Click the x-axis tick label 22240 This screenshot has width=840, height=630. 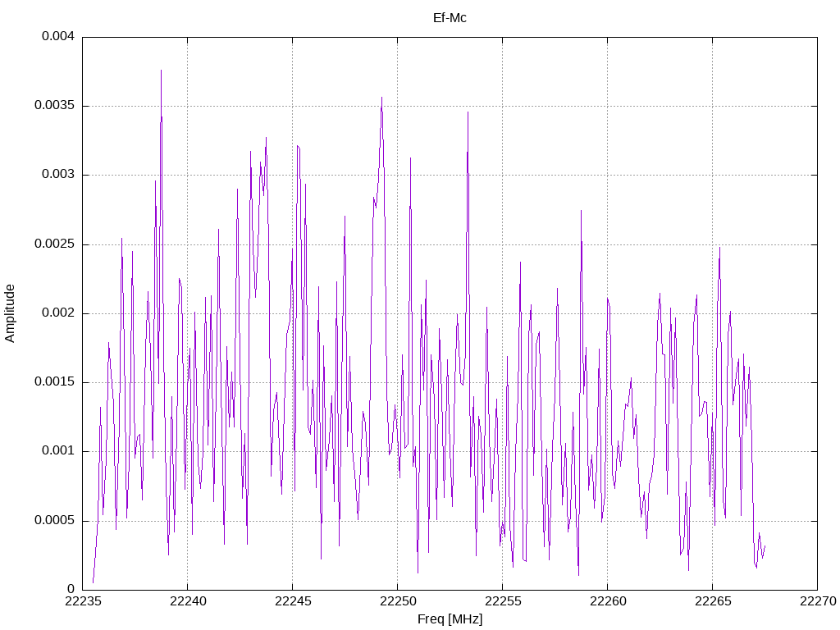pyautogui.click(x=188, y=601)
